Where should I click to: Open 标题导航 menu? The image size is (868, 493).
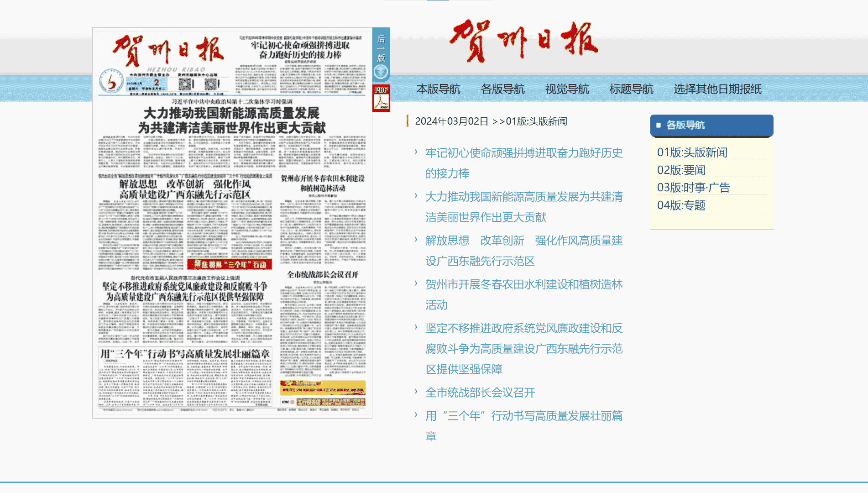631,89
